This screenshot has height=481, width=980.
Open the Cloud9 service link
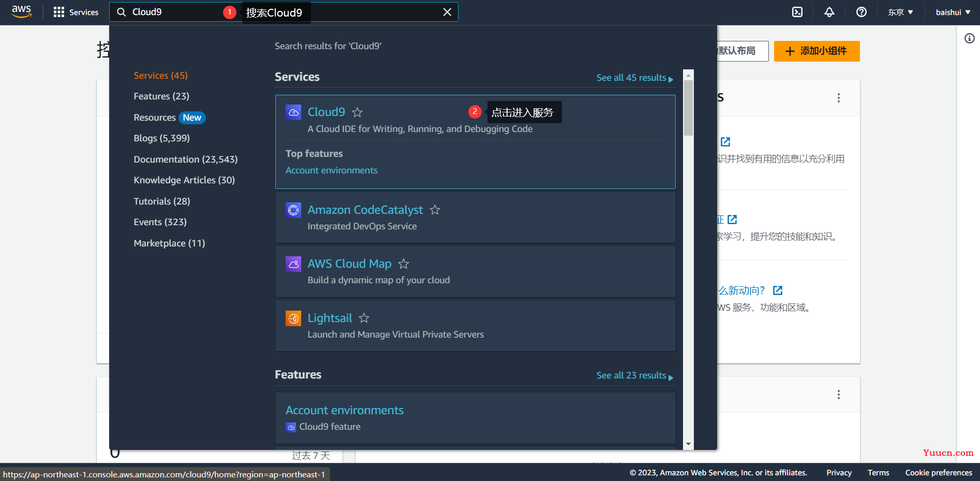(x=326, y=112)
